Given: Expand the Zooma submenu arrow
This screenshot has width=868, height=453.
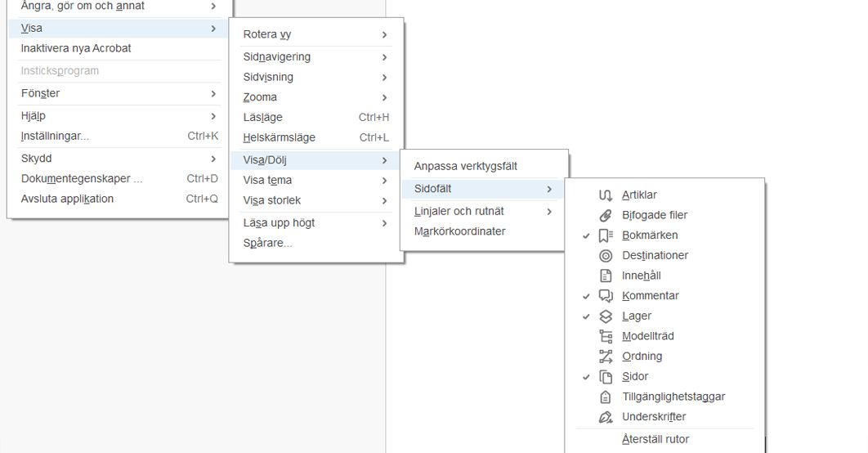Looking at the screenshot, I should coord(384,97).
